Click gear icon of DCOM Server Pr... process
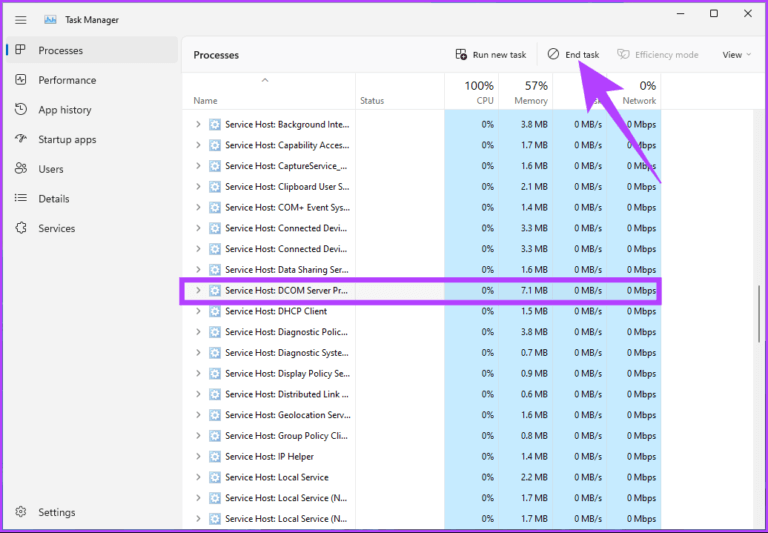Viewport: 768px width, 533px height. (215, 291)
